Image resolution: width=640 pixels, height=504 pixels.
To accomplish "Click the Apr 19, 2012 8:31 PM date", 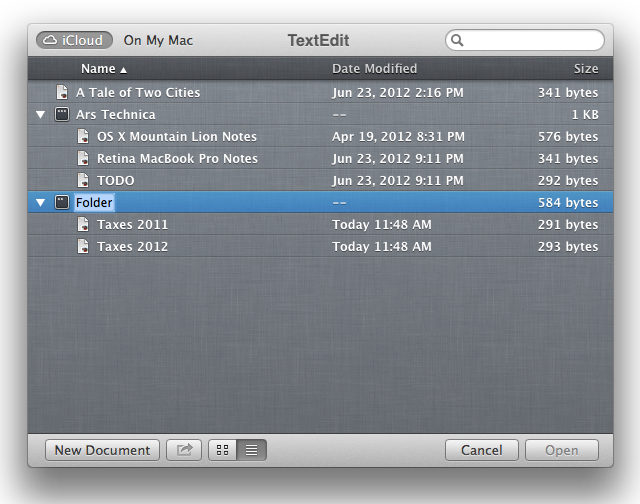I will click(398, 137).
